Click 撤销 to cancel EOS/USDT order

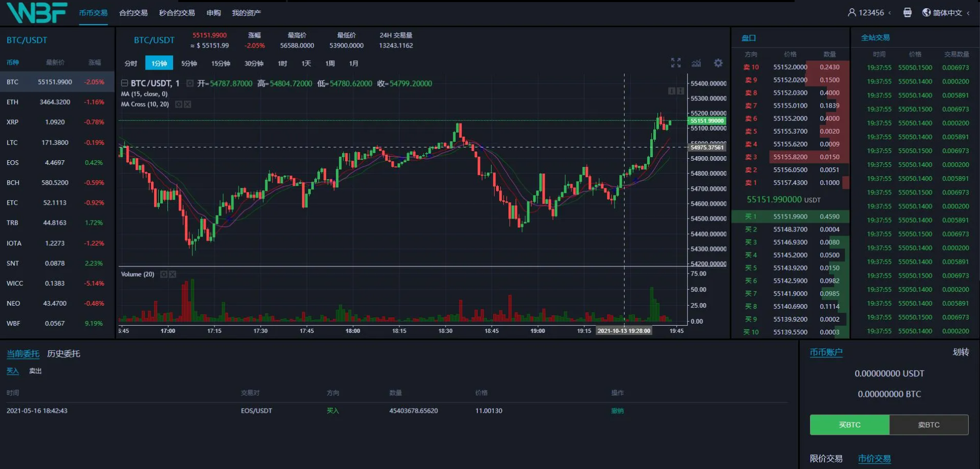point(617,411)
